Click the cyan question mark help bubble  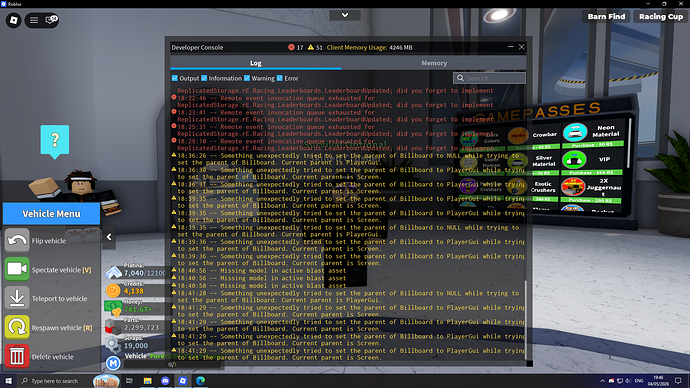coord(55,141)
